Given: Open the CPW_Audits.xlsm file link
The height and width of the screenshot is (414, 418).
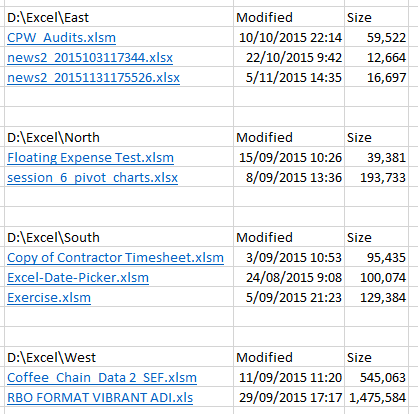Looking at the screenshot, I should pyautogui.click(x=61, y=38).
